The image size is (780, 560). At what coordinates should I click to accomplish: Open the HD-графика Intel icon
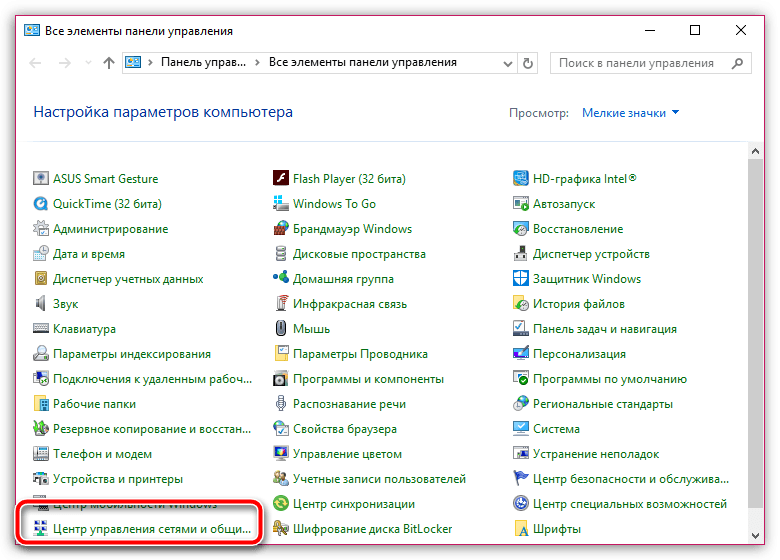coord(521,179)
